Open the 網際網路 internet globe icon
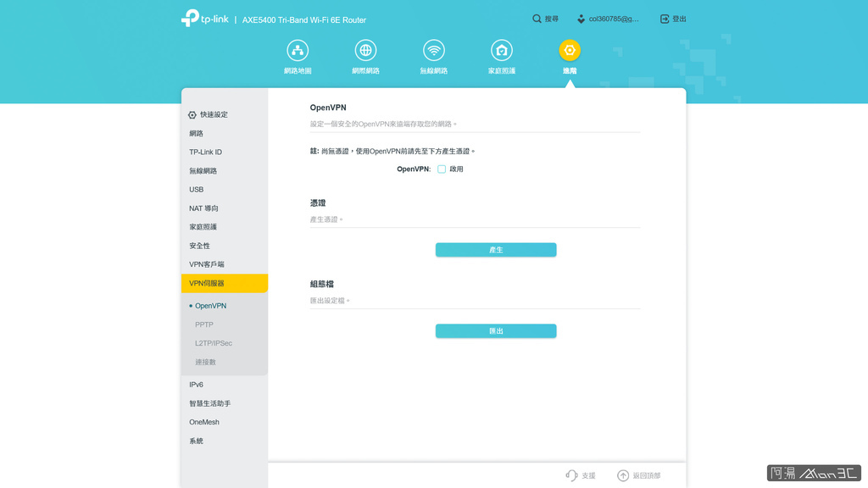This screenshot has height=488, width=868. point(365,50)
